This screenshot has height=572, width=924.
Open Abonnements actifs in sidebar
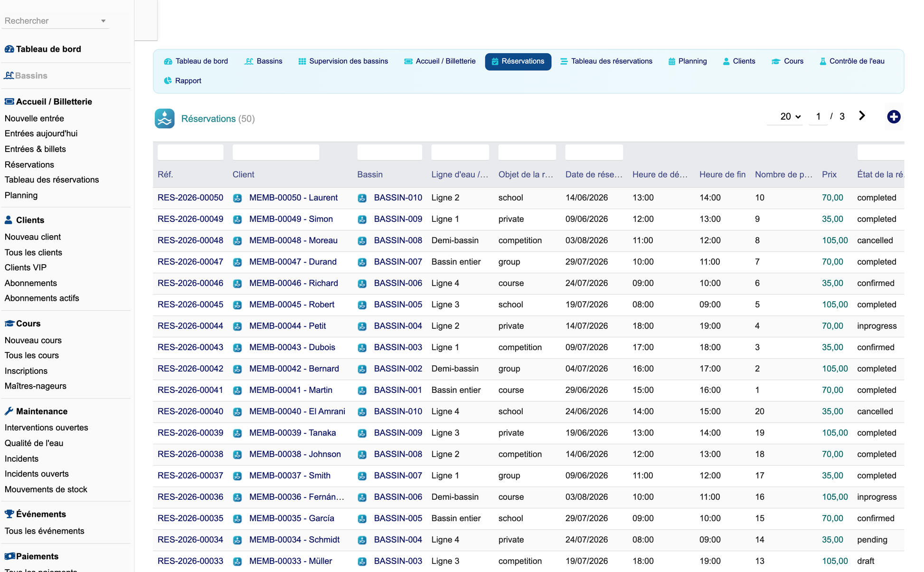tap(42, 298)
